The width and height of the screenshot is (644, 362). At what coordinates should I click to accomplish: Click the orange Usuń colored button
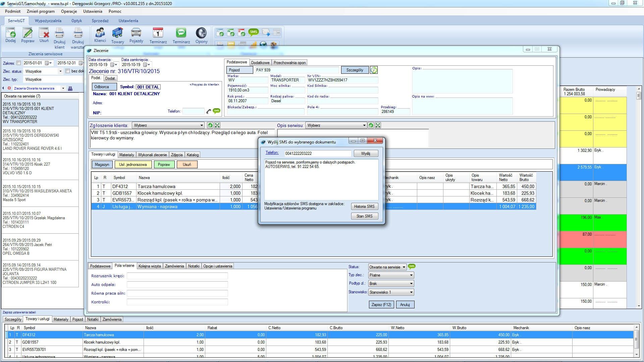[x=187, y=165]
